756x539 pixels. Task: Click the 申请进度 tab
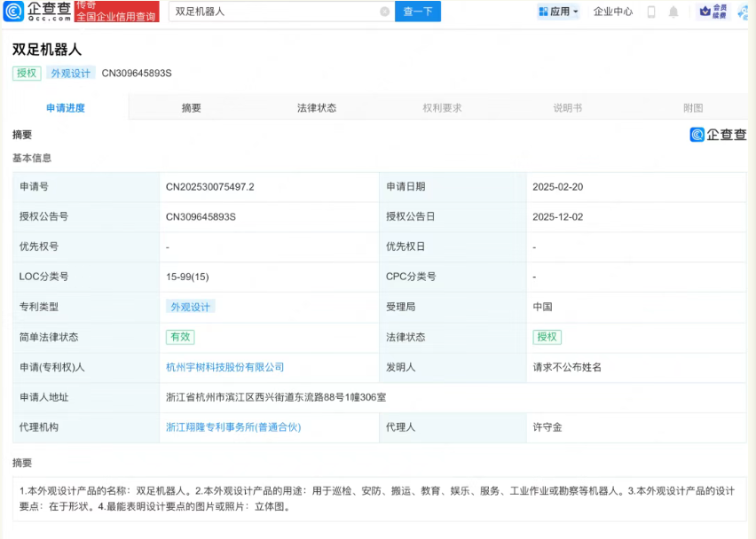tap(67, 106)
